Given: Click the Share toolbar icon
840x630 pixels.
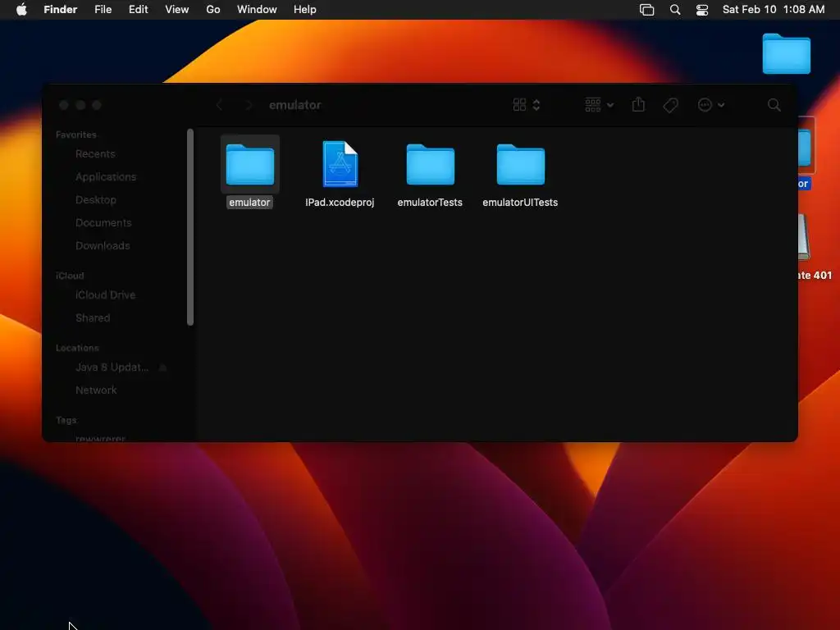Looking at the screenshot, I should [x=638, y=104].
